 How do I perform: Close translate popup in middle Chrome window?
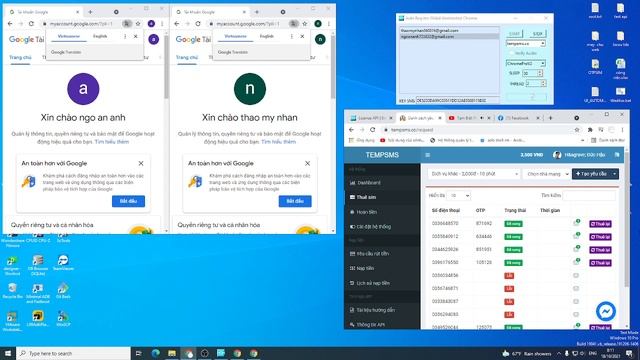302,36
